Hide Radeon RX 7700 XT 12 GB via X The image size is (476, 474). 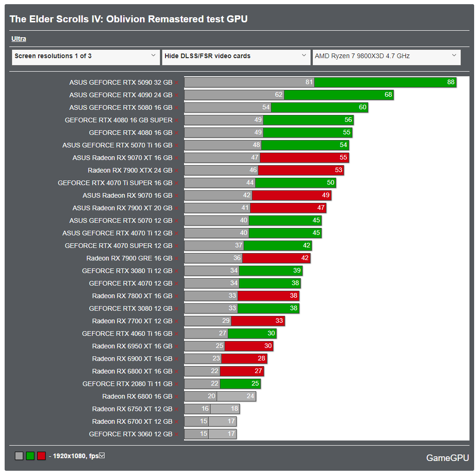[177, 321]
